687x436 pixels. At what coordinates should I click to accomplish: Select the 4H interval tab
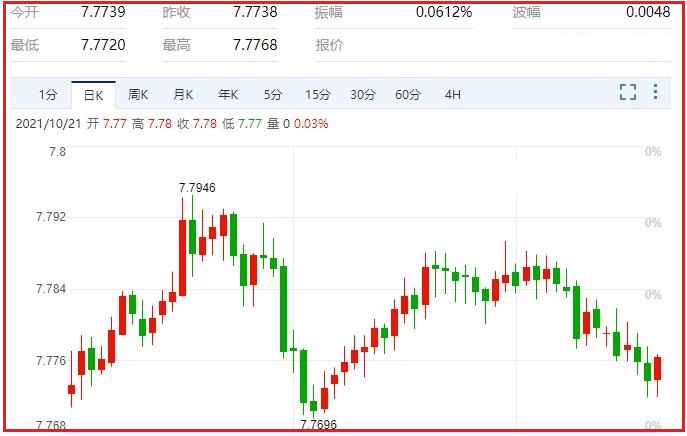(x=453, y=95)
